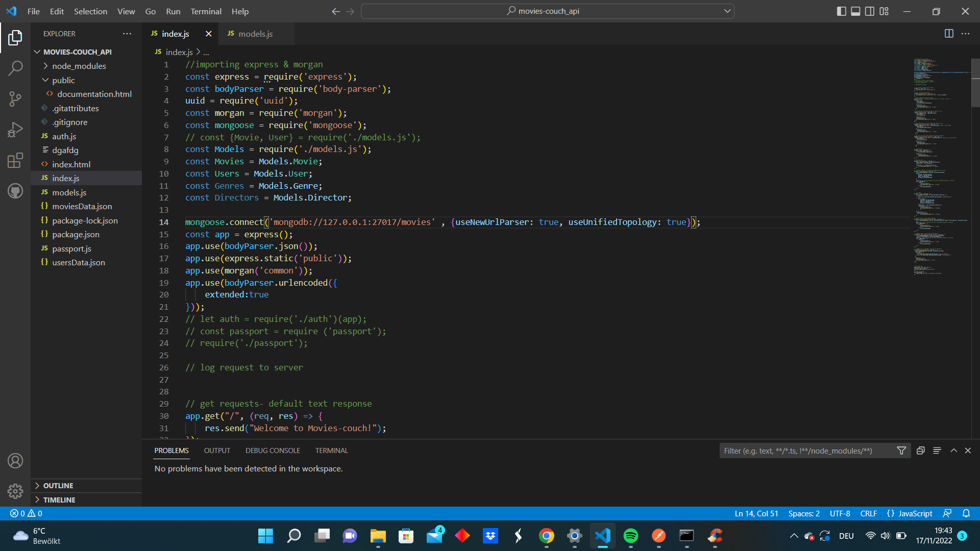Click the Problems filter input field
980x551 pixels.
click(806, 450)
